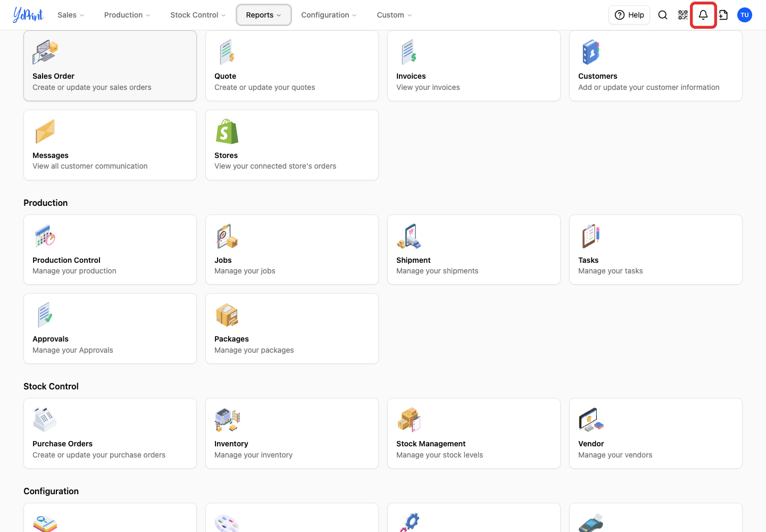
Task: Click 'Manage your vendors' description
Action: 615,455
